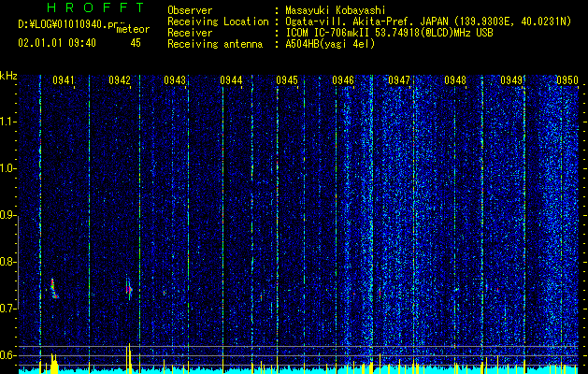Click the 0948 time marker
The height and width of the screenshot is (374, 588).
(455, 80)
